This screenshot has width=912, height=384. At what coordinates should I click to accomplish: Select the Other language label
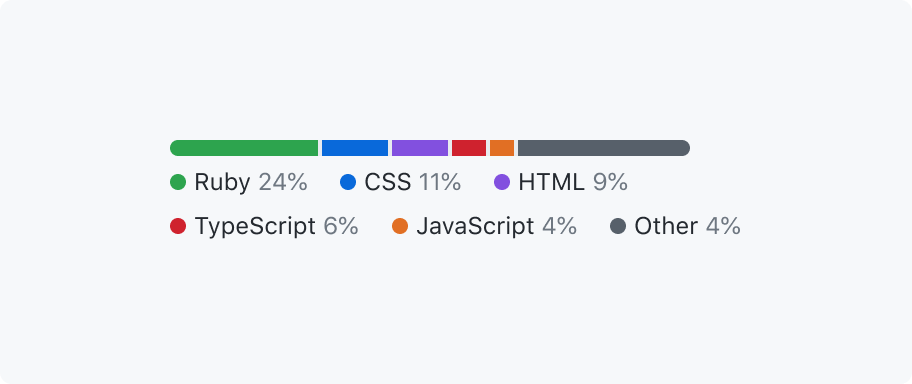tap(666, 226)
